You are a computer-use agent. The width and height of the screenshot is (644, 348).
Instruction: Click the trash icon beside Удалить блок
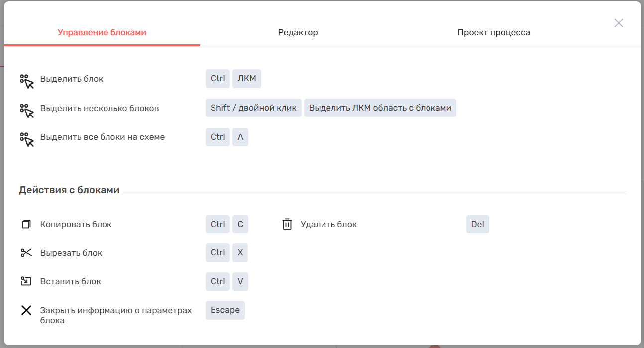(287, 224)
